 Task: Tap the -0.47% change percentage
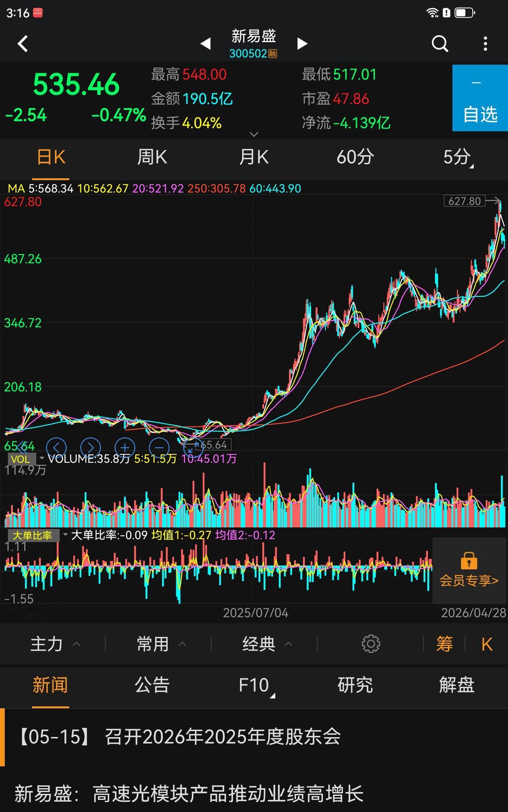click(x=119, y=115)
